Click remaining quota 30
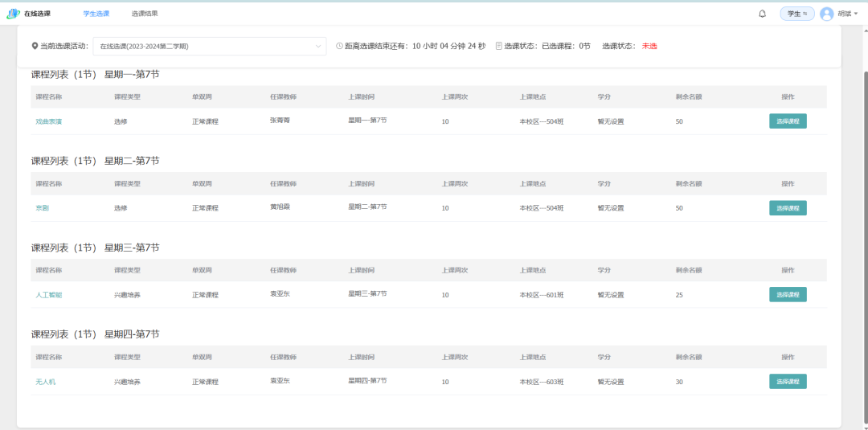This screenshot has width=868, height=430. [x=679, y=382]
